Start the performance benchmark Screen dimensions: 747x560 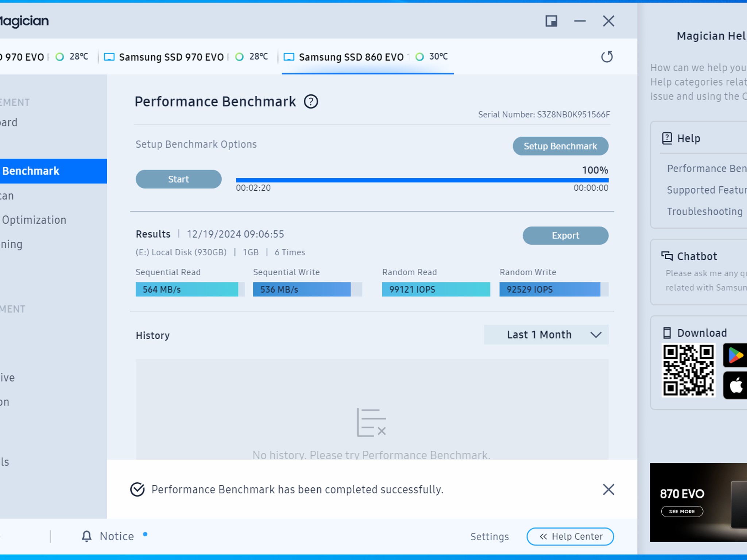pyautogui.click(x=178, y=179)
